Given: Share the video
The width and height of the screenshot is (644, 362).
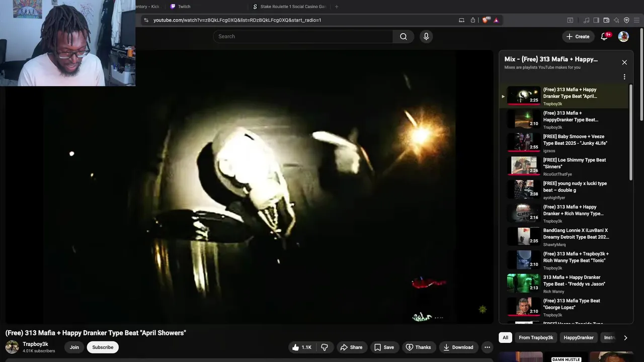Looking at the screenshot, I should pyautogui.click(x=351, y=347).
